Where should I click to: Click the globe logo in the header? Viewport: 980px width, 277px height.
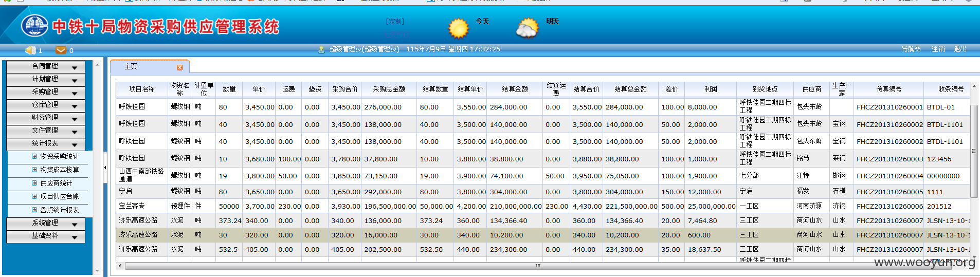point(34,26)
